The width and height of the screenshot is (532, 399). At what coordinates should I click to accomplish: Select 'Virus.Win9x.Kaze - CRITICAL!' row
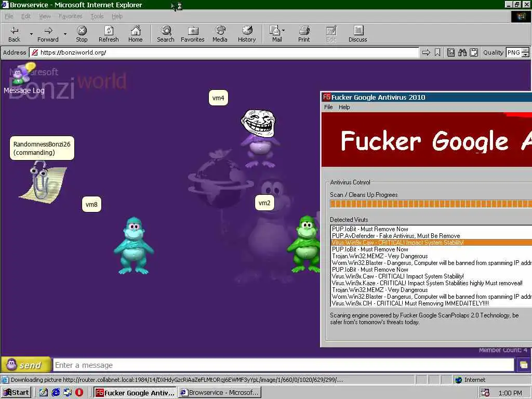(x=432, y=283)
